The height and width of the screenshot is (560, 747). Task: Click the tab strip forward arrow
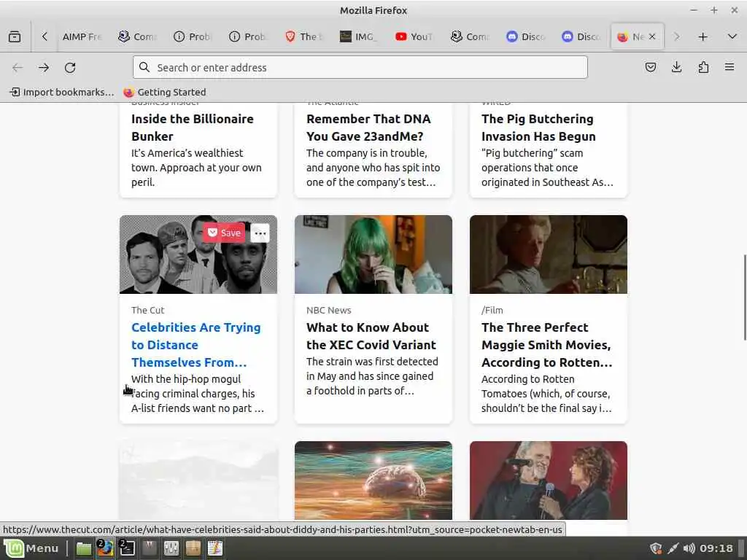click(x=676, y=36)
